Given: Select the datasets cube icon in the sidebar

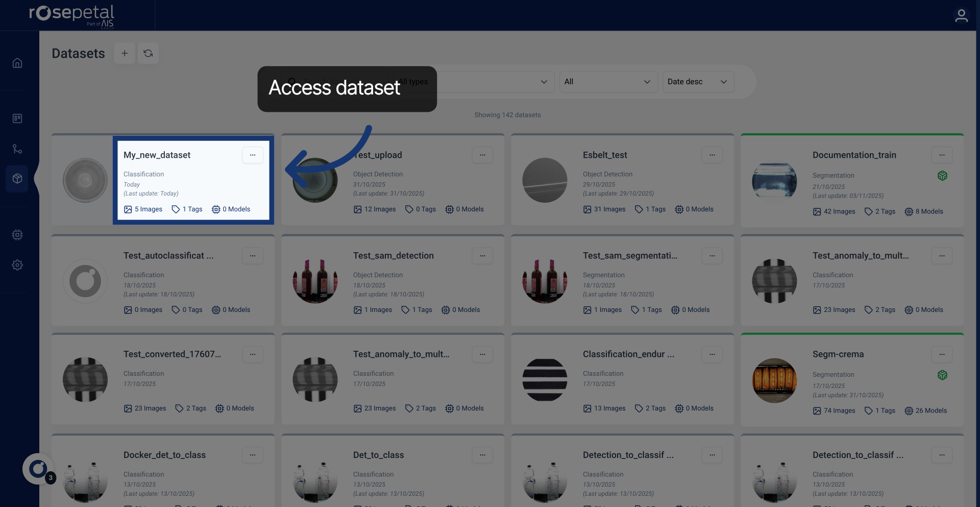Looking at the screenshot, I should coord(17,178).
